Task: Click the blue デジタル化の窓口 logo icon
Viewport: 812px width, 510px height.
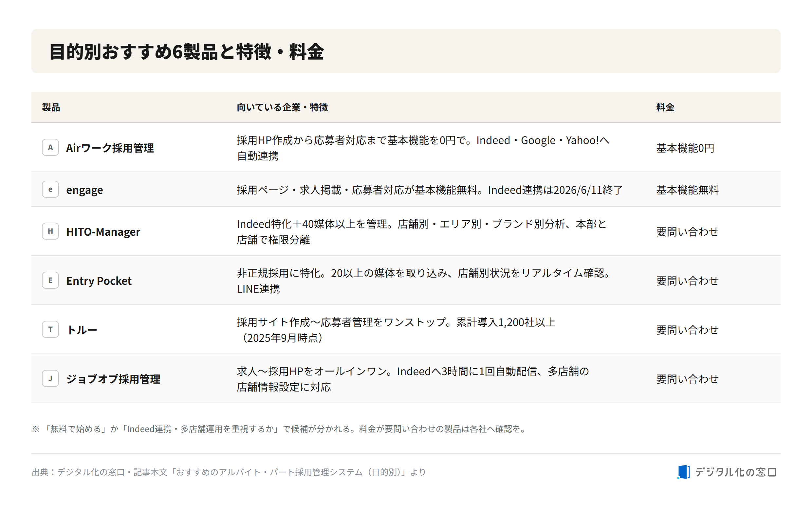Action: [684, 472]
